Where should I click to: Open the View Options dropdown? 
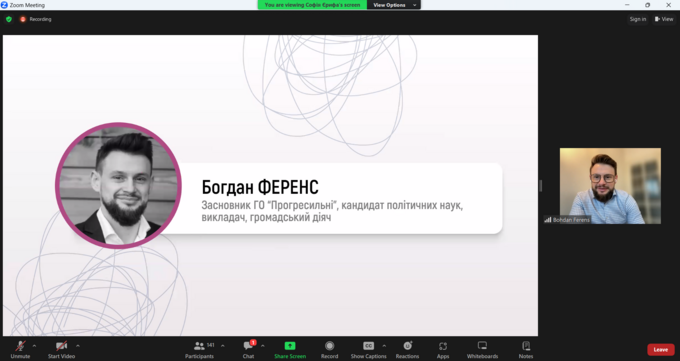click(394, 5)
